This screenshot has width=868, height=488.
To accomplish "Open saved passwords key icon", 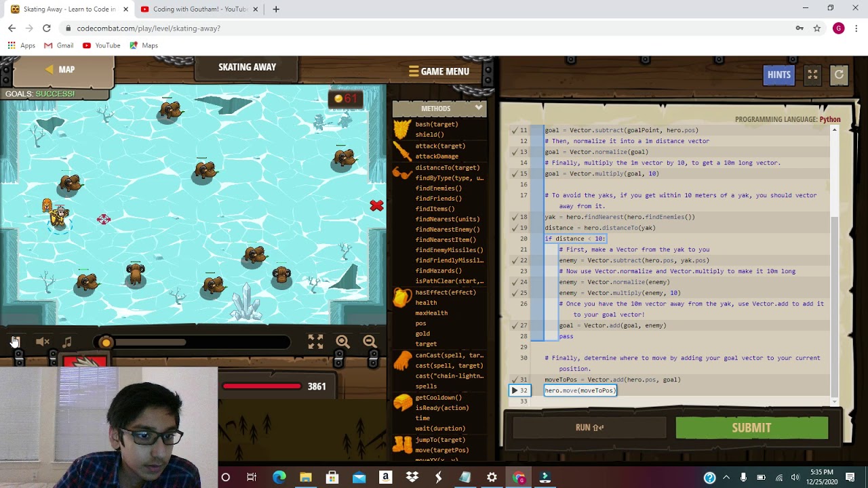I will click(800, 28).
